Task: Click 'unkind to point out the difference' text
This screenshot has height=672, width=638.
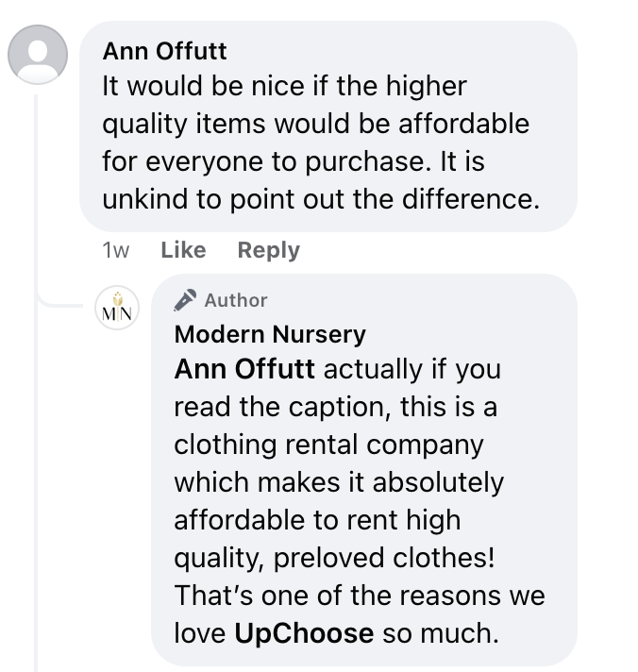Action: [321, 199]
